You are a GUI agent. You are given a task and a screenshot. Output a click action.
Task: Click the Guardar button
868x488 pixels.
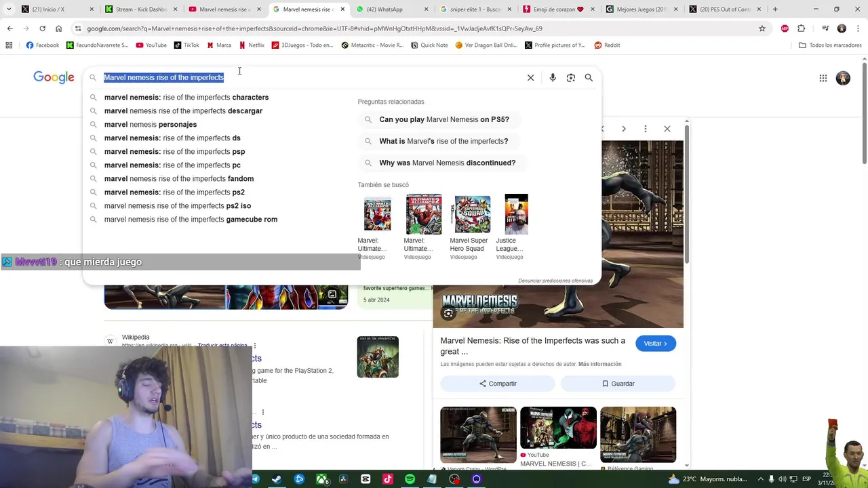pos(618,384)
